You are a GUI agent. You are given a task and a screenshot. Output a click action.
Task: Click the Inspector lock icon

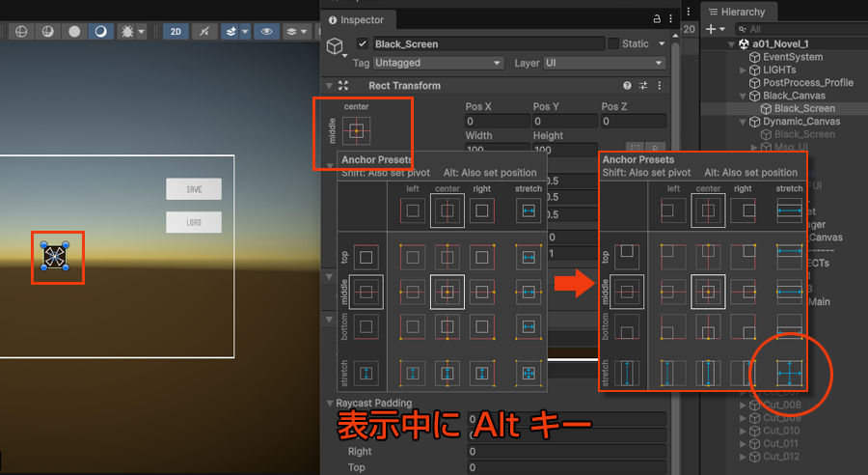[657, 19]
